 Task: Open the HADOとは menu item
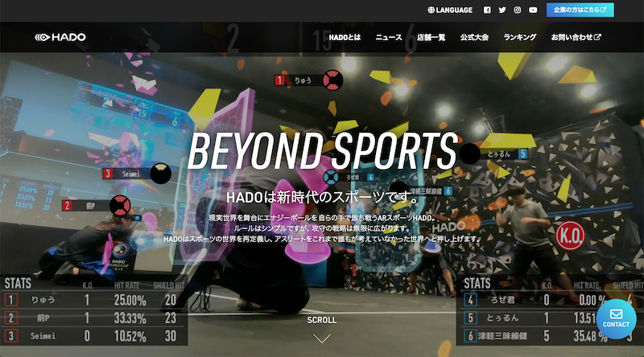click(x=345, y=37)
